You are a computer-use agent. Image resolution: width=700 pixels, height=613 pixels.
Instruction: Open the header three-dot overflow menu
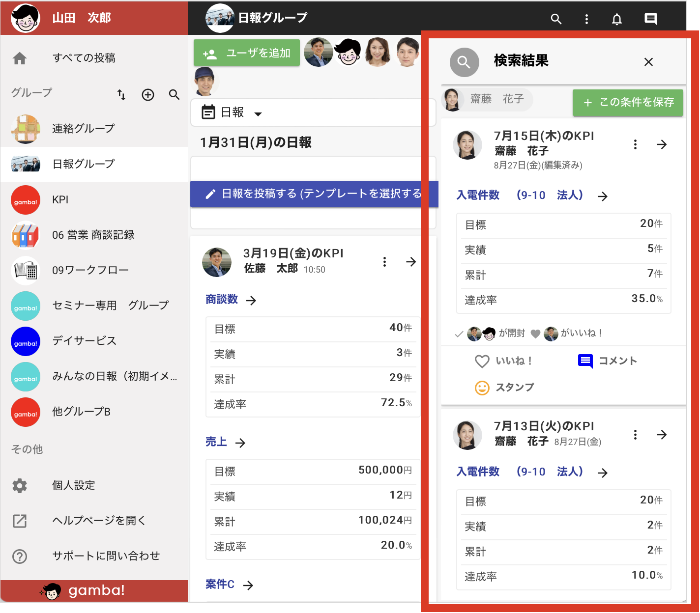[586, 19]
